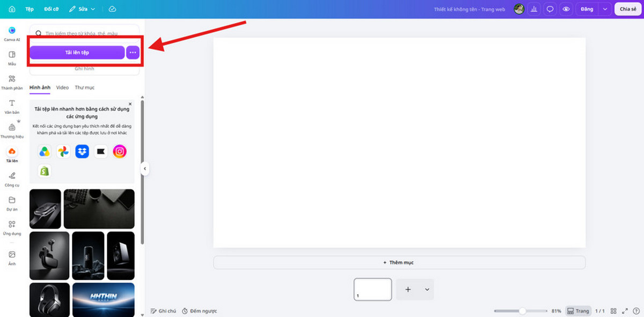Go to the Canva home icon

12,9
